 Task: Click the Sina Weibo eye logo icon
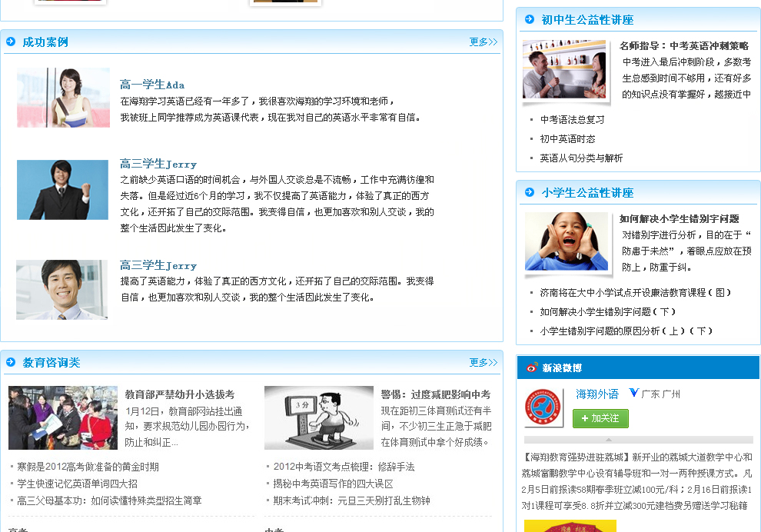532,367
